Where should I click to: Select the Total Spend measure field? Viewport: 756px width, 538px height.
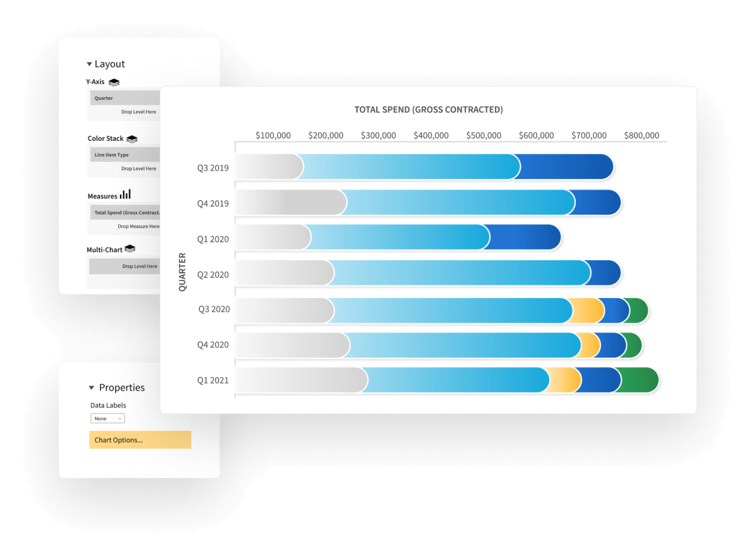coord(125,213)
